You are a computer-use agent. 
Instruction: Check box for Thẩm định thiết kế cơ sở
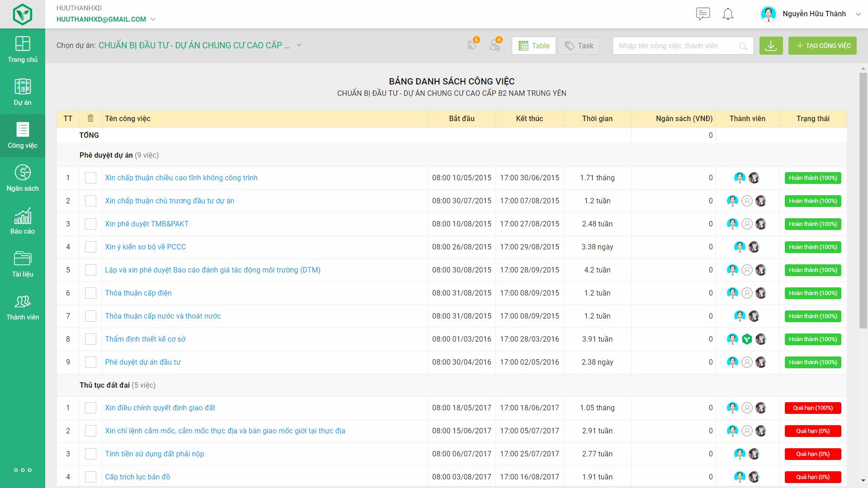click(x=90, y=339)
